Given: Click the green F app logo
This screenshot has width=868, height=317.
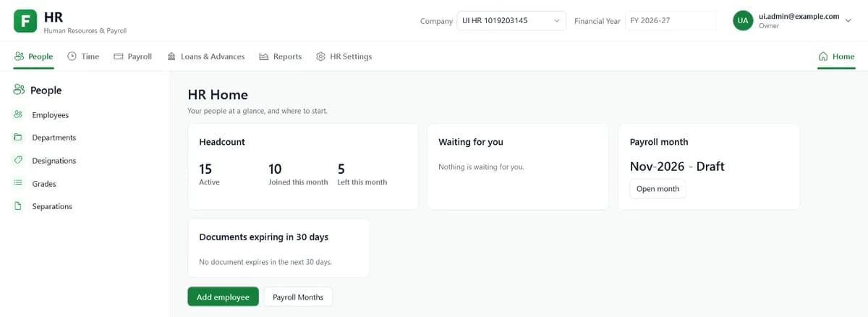Looking at the screenshot, I should pos(25,21).
